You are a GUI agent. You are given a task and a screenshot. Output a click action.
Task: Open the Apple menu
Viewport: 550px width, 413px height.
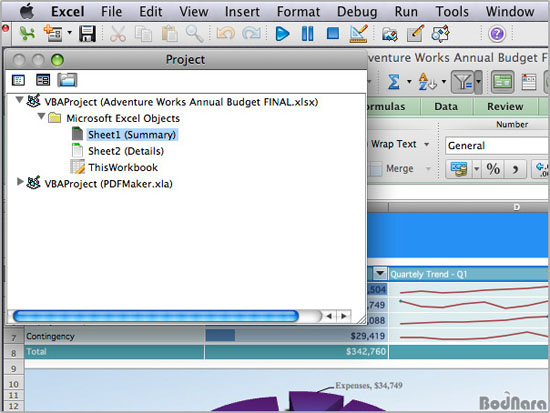[x=27, y=12]
